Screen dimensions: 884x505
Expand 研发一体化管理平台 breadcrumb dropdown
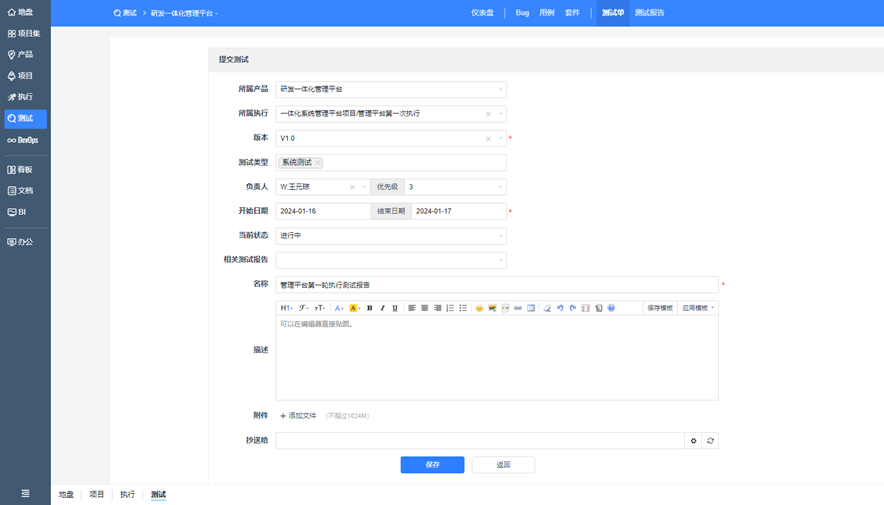tap(184, 13)
